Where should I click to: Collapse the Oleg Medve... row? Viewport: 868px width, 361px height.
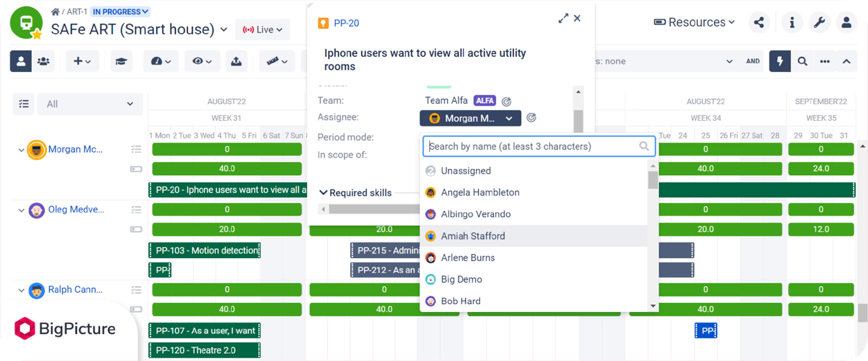coord(21,211)
